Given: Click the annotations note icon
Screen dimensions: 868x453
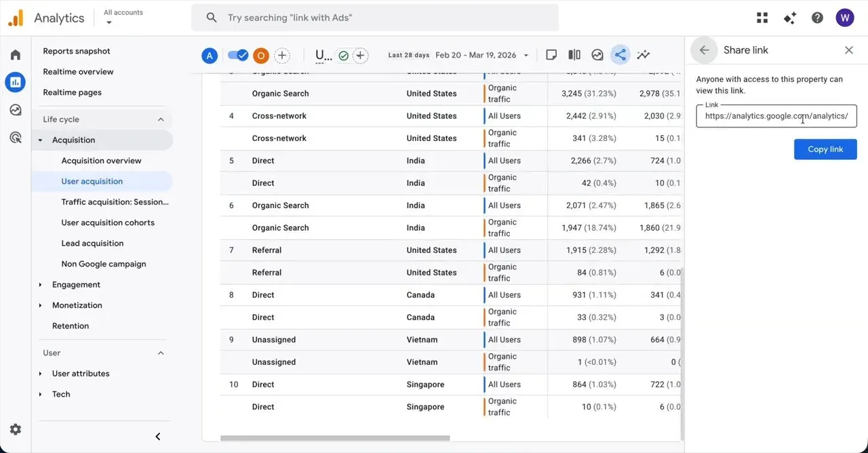Looking at the screenshot, I should tap(552, 55).
